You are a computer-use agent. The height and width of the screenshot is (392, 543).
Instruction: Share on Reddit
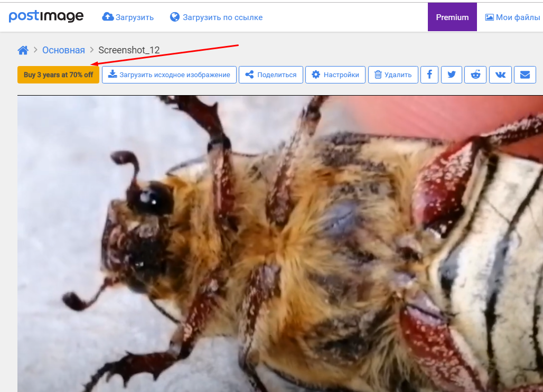pos(475,75)
